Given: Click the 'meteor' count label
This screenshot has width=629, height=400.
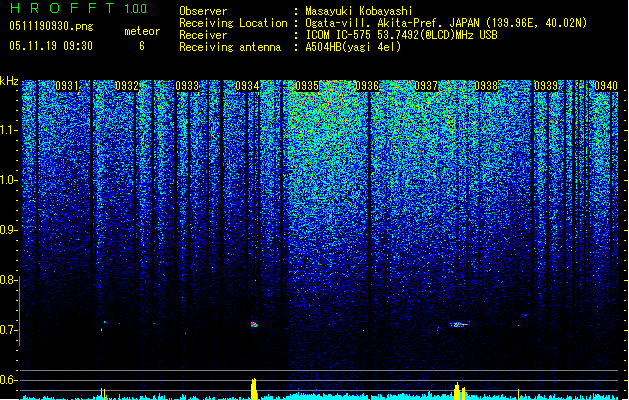Looking at the screenshot, I should (142, 31).
